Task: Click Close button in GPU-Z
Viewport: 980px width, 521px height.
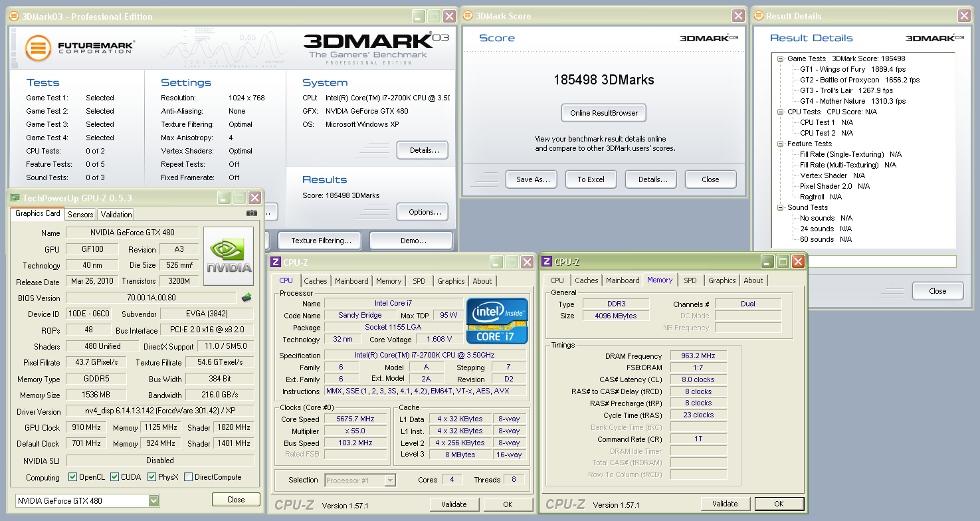Action: tap(236, 500)
